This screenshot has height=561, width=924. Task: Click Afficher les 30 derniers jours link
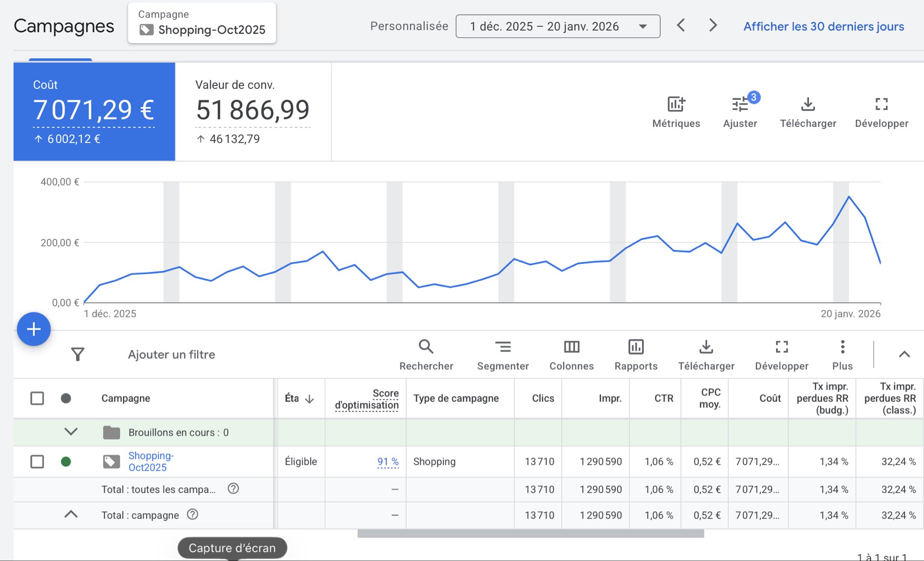coord(824,26)
